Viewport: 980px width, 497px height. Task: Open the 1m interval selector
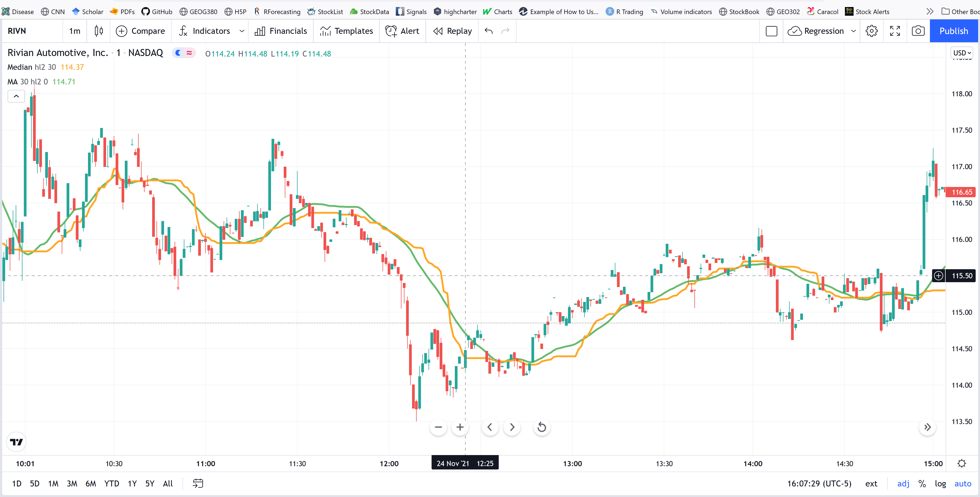click(x=74, y=31)
